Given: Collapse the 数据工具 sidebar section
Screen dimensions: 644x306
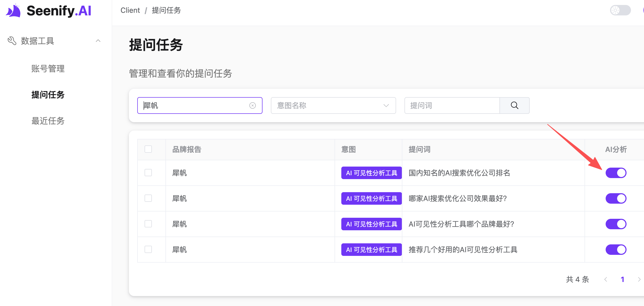Looking at the screenshot, I should click(x=98, y=41).
